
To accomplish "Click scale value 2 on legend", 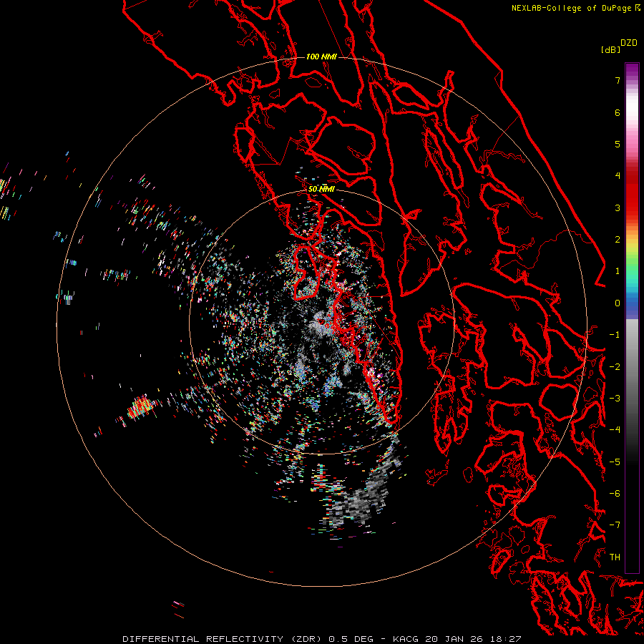I will [x=618, y=240].
